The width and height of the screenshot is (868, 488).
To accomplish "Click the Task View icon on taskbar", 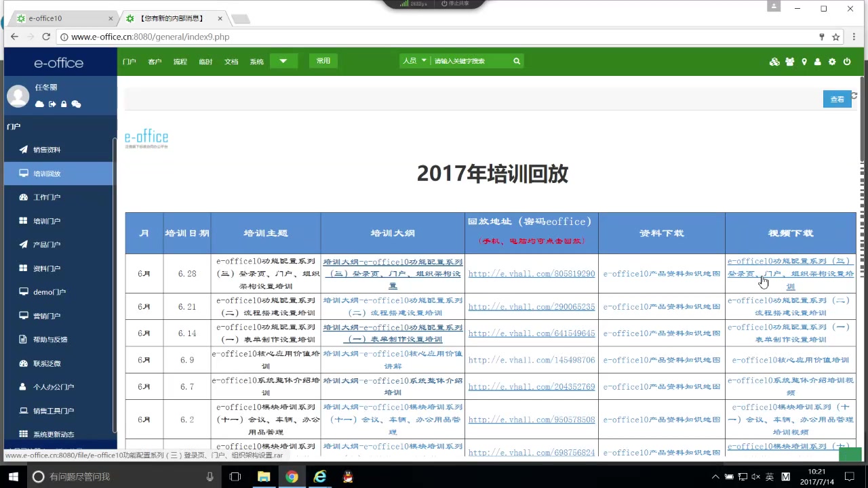I will click(x=235, y=476).
